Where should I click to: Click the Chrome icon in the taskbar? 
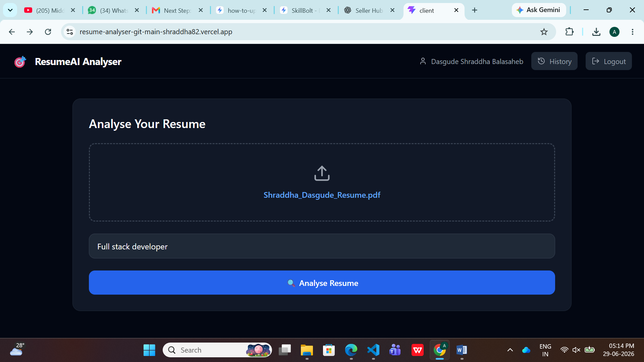point(440,350)
